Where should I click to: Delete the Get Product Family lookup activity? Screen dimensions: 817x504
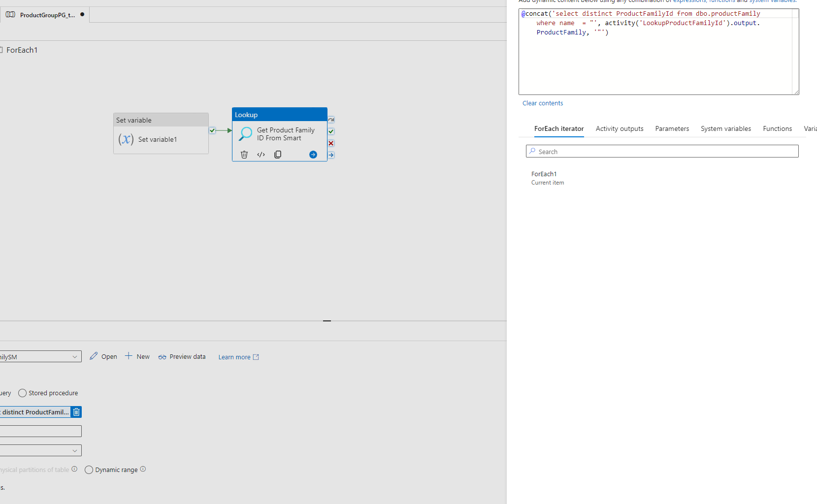click(x=244, y=154)
